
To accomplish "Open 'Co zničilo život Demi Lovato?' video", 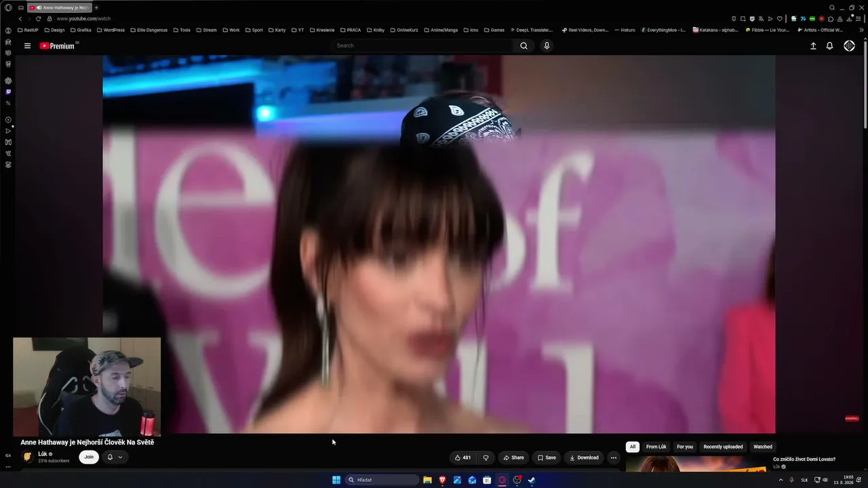I will pos(804,460).
